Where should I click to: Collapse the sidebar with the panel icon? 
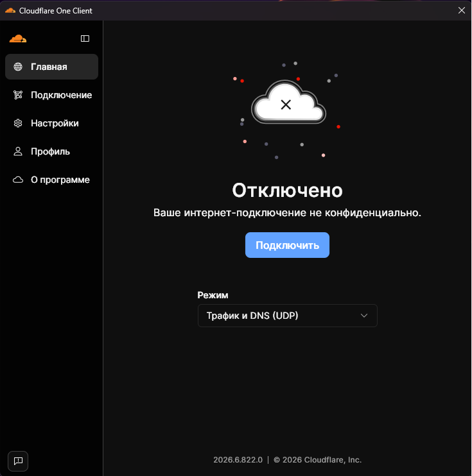click(85, 38)
